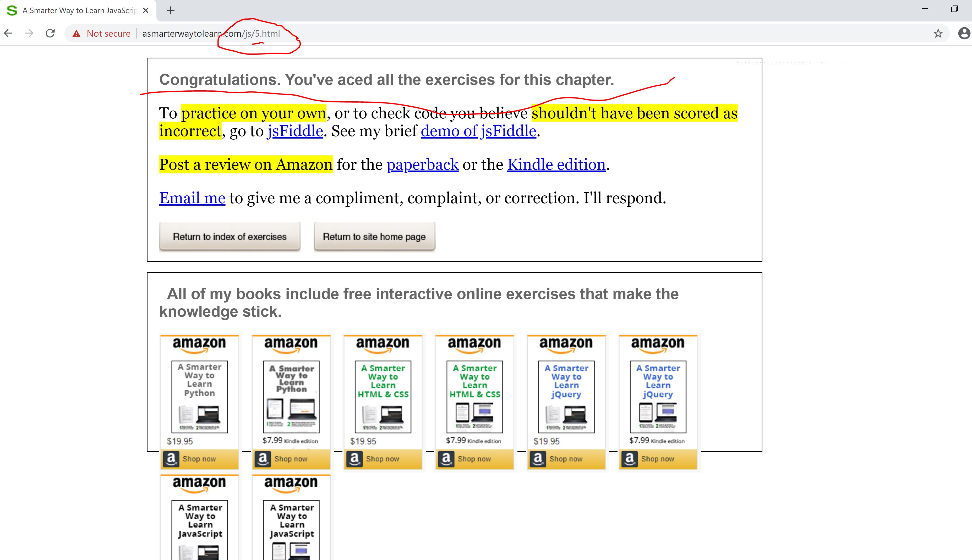
Task: Click the browser forward arrow
Action: tap(29, 34)
